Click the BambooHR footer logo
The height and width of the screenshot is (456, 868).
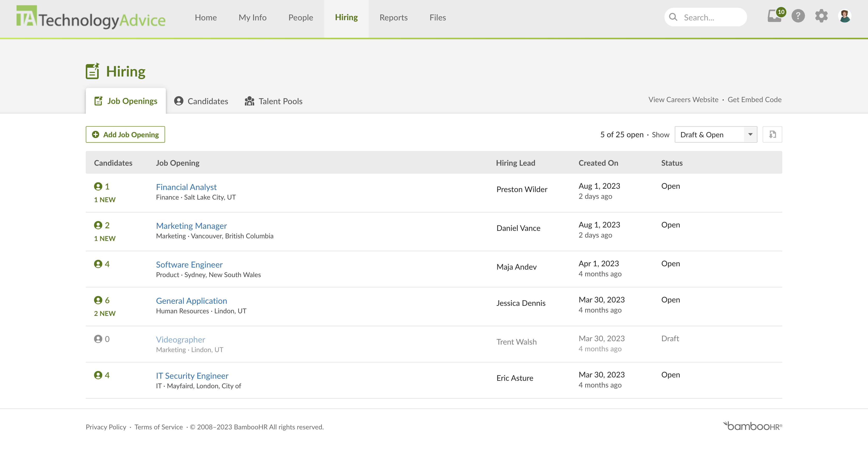coord(753,426)
